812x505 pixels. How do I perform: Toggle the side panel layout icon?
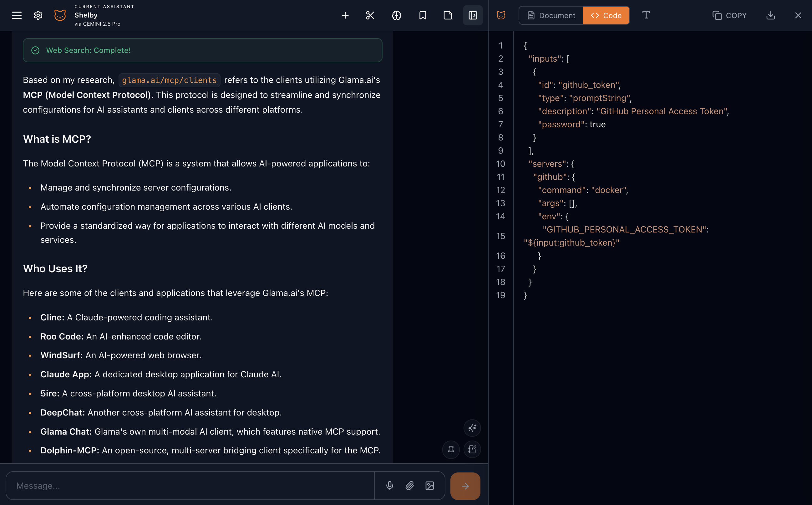473,15
